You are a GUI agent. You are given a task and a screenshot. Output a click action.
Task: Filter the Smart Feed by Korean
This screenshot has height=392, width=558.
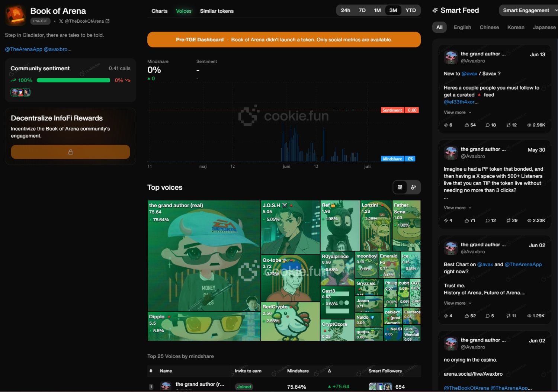[x=516, y=28]
